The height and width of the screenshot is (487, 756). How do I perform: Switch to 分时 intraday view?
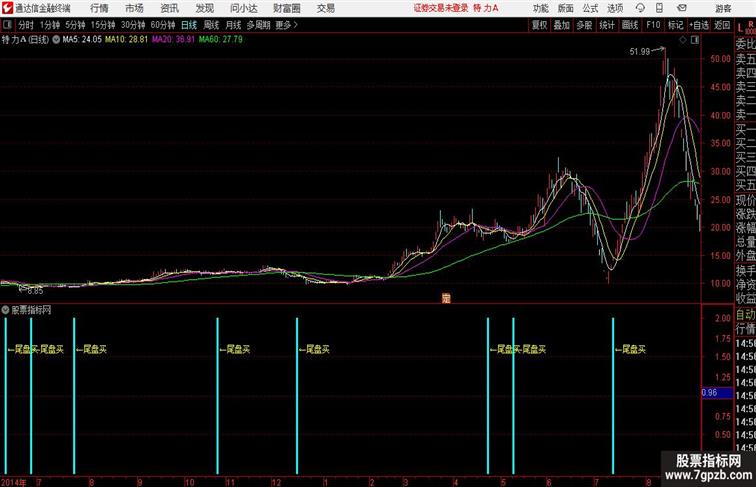point(26,25)
